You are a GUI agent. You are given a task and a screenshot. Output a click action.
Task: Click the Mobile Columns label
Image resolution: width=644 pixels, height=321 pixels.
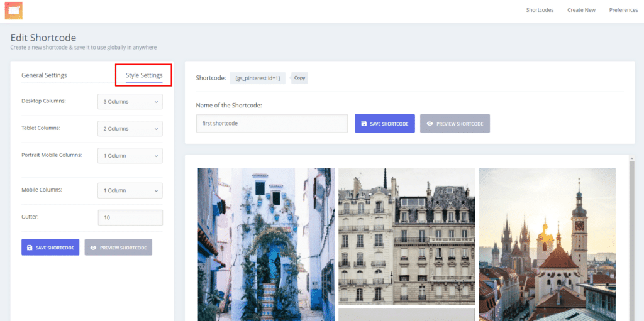click(x=42, y=190)
